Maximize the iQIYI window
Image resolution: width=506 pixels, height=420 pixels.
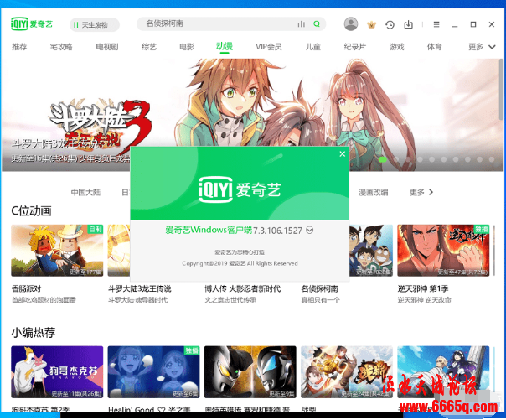point(473,24)
